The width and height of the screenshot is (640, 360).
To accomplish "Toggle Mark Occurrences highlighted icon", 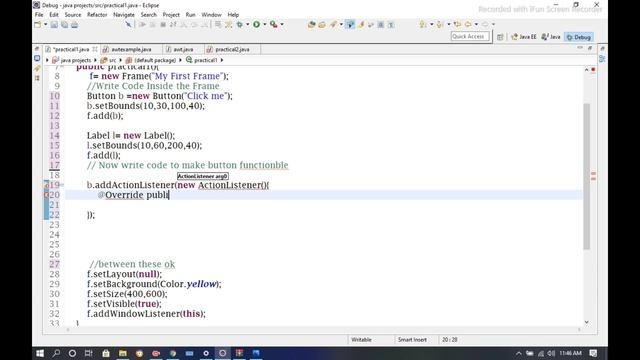I will point(350,24).
